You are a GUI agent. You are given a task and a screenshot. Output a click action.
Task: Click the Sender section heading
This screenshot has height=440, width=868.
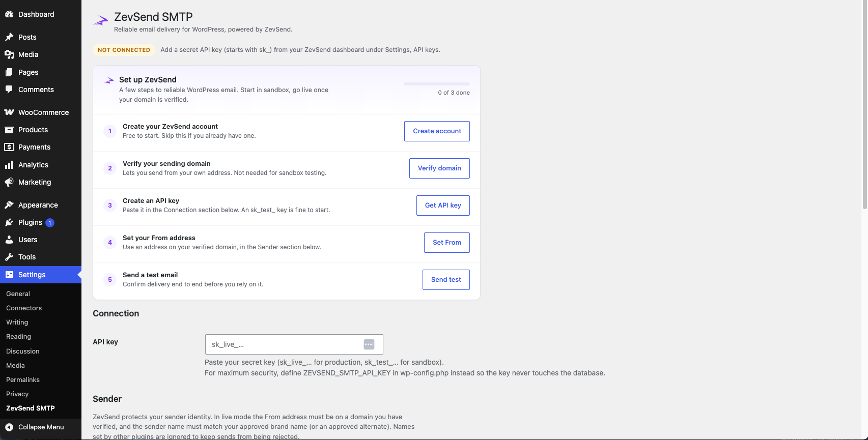pos(107,399)
